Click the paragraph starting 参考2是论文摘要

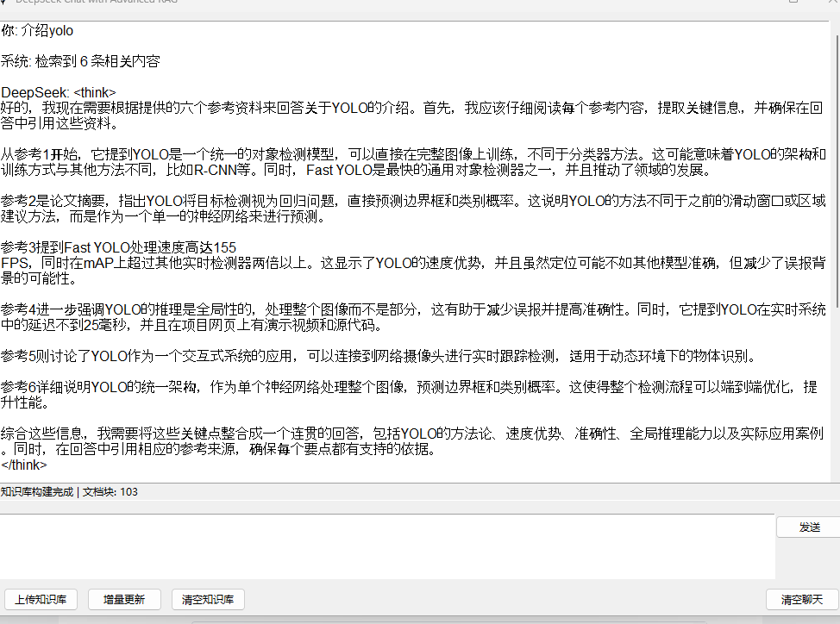click(413, 209)
